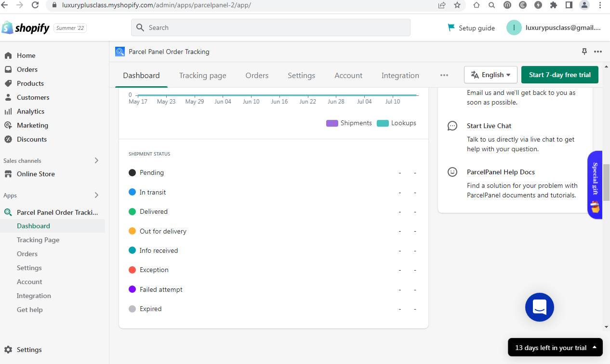The width and height of the screenshot is (610, 364).
Task: Click the Parcel Panel app logo icon
Action: [x=120, y=52]
